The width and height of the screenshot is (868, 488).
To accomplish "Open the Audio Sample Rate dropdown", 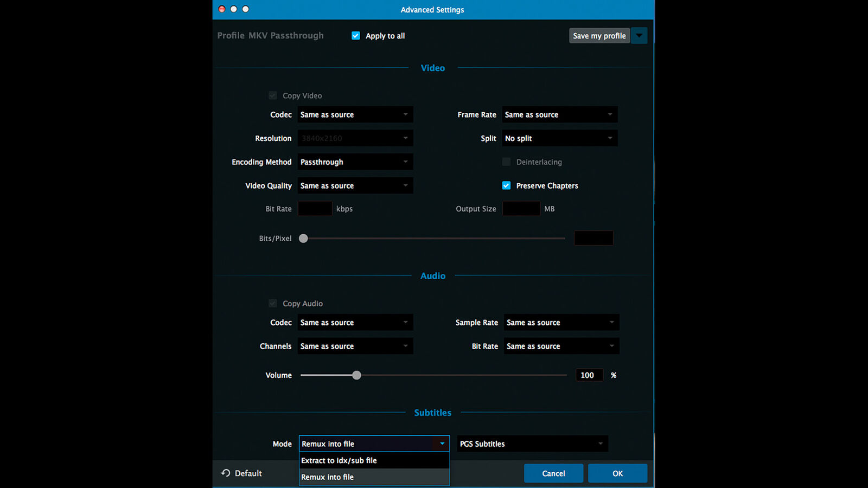I will [561, 323].
